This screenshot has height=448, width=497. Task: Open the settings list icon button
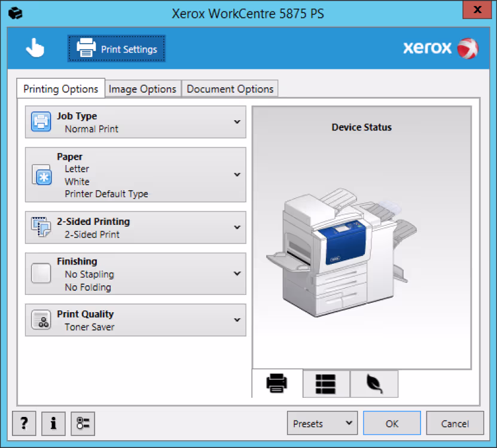[x=83, y=423]
